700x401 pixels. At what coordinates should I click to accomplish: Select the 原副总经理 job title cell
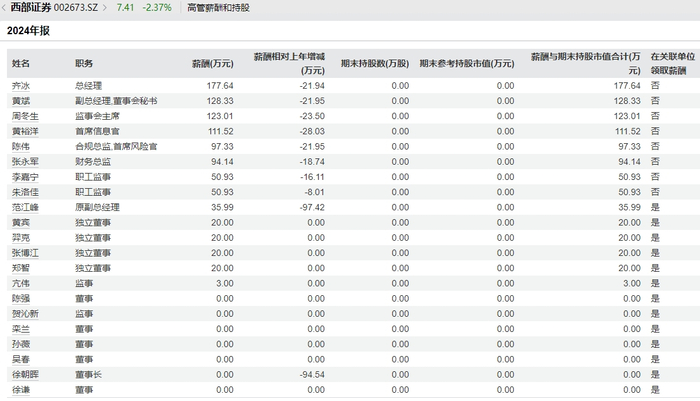pyautogui.click(x=97, y=207)
